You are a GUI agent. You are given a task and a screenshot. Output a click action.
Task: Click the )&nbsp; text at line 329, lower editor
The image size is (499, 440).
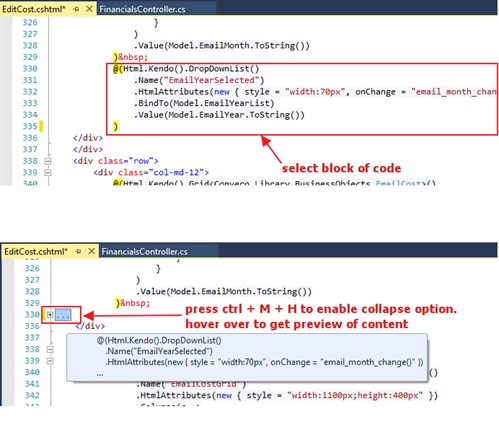133,303
